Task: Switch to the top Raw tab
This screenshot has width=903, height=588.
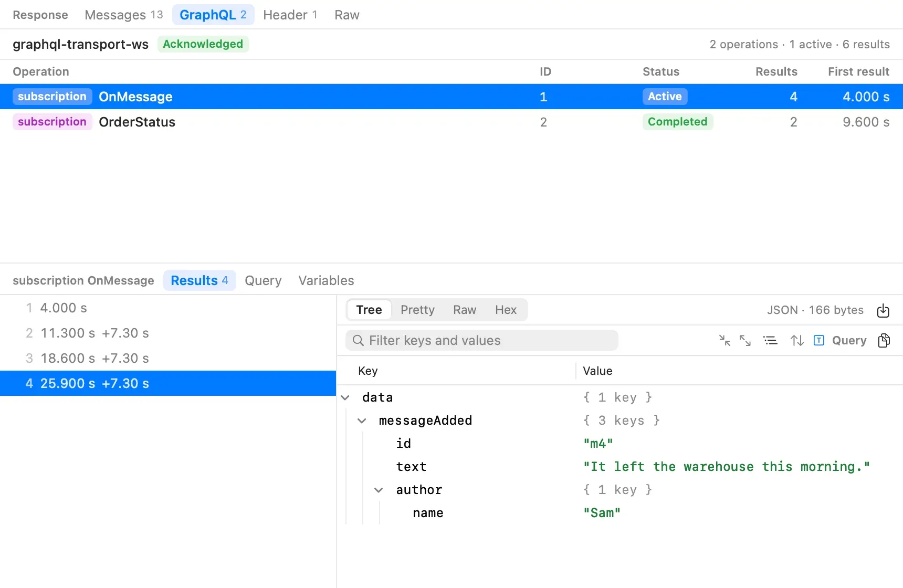Action: click(347, 15)
